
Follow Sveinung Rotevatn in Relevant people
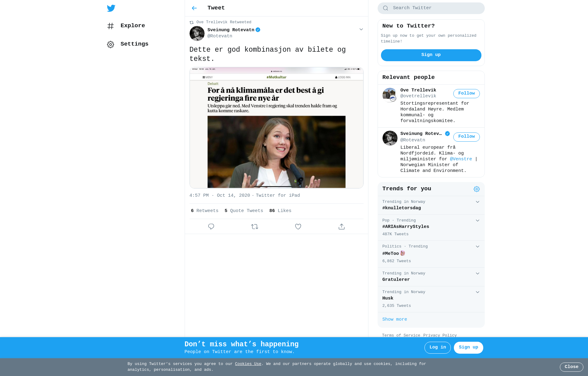(x=466, y=137)
